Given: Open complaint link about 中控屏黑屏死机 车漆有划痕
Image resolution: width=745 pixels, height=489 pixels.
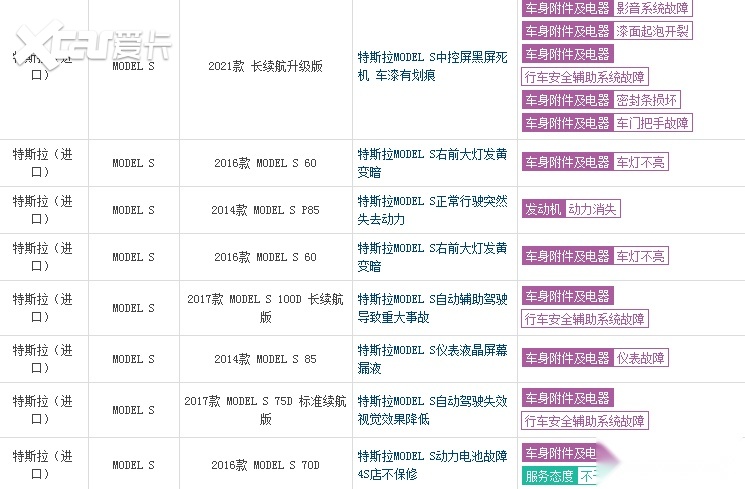Looking at the screenshot, I should 432,67.
